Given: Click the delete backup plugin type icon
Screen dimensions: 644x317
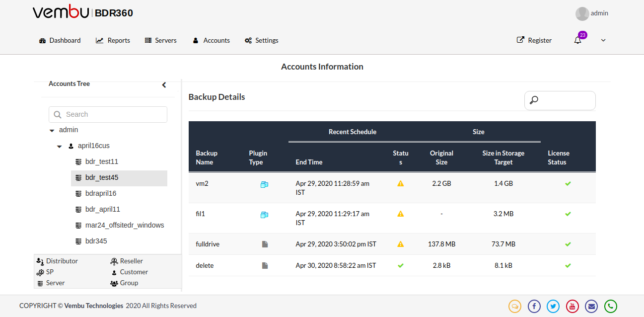Looking at the screenshot, I should tap(265, 265).
